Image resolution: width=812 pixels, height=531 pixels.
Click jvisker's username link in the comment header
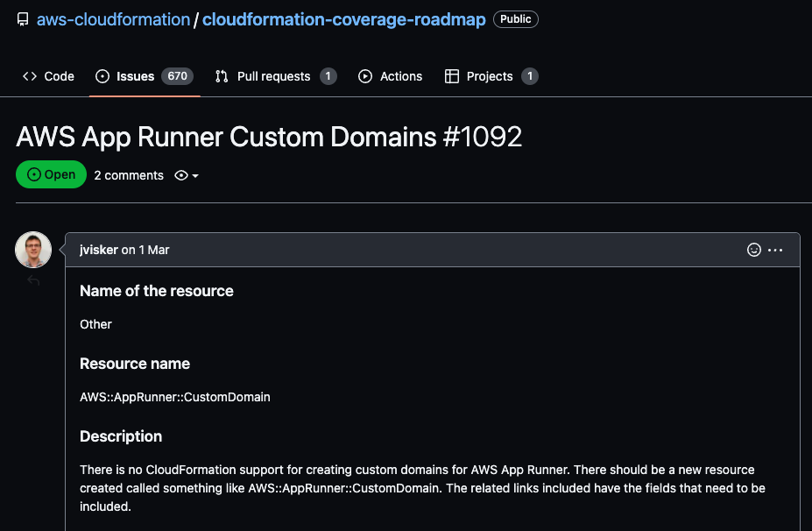[98, 250]
